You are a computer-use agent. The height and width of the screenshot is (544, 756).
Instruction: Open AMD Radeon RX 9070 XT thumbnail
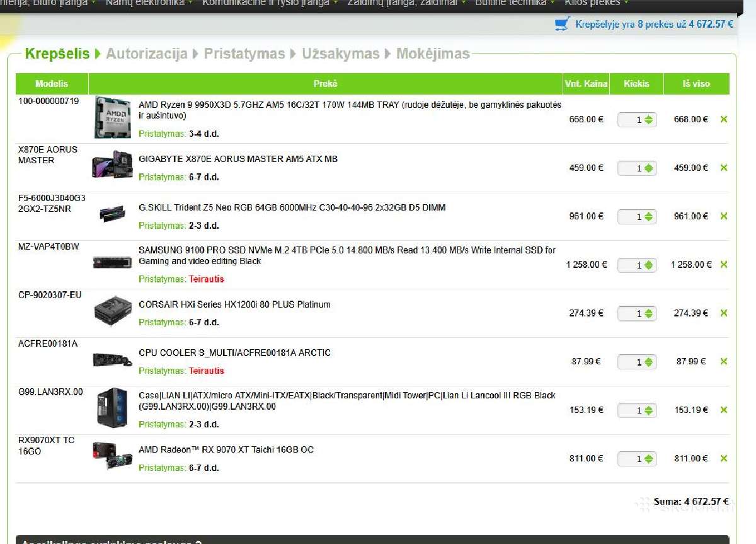pos(113,456)
